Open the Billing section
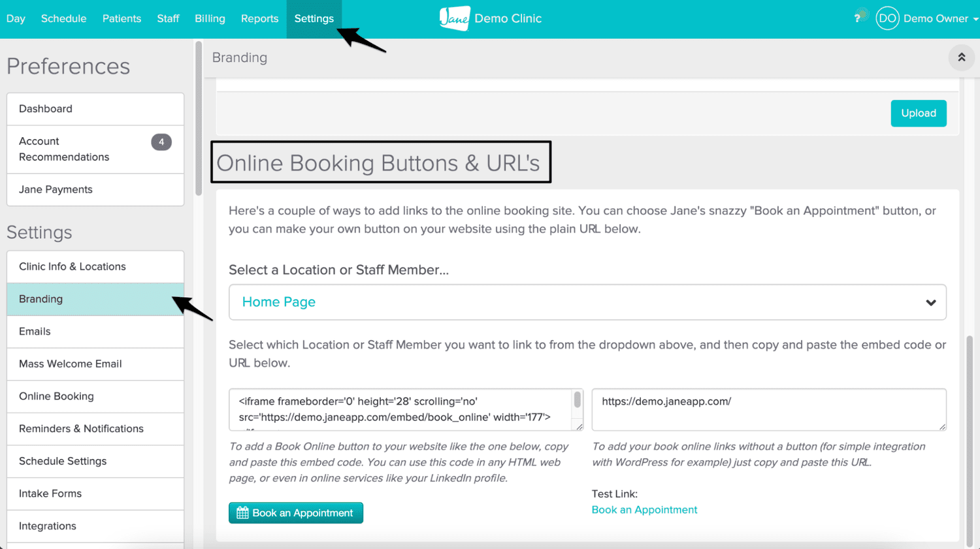 pyautogui.click(x=210, y=18)
